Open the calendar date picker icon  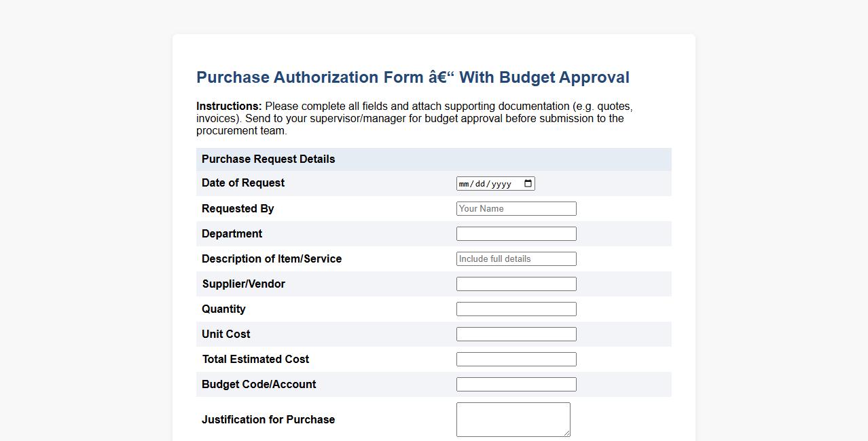point(528,183)
